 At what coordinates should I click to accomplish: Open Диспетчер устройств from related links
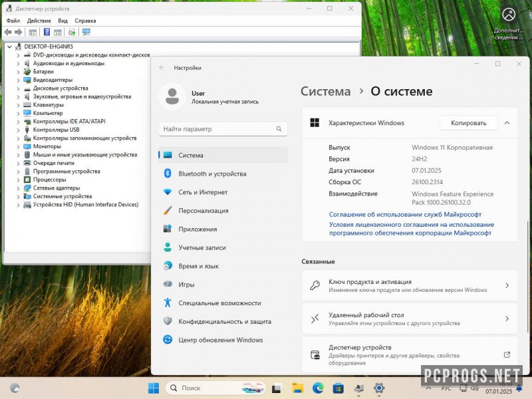[410, 354]
